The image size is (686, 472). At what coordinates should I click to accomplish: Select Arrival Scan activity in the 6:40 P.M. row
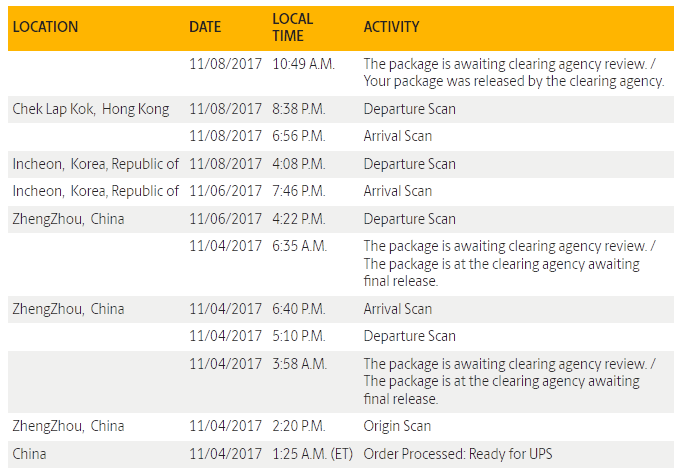[x=397, y=309]
